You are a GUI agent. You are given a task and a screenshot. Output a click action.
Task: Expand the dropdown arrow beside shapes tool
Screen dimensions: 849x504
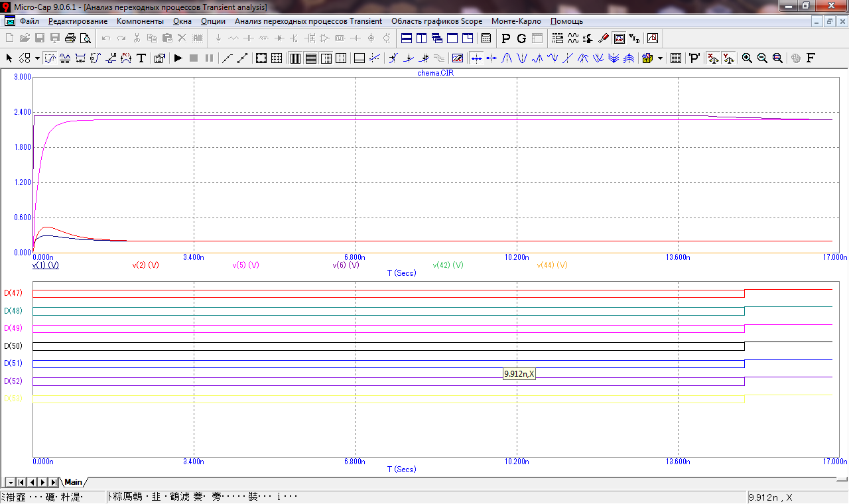(x=37, y=58)
